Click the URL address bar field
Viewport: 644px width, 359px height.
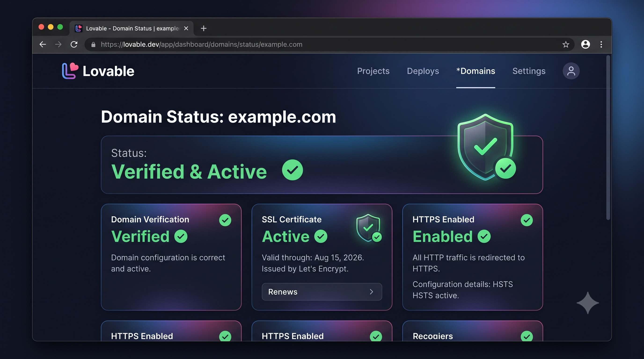click(x=329, y=44)
